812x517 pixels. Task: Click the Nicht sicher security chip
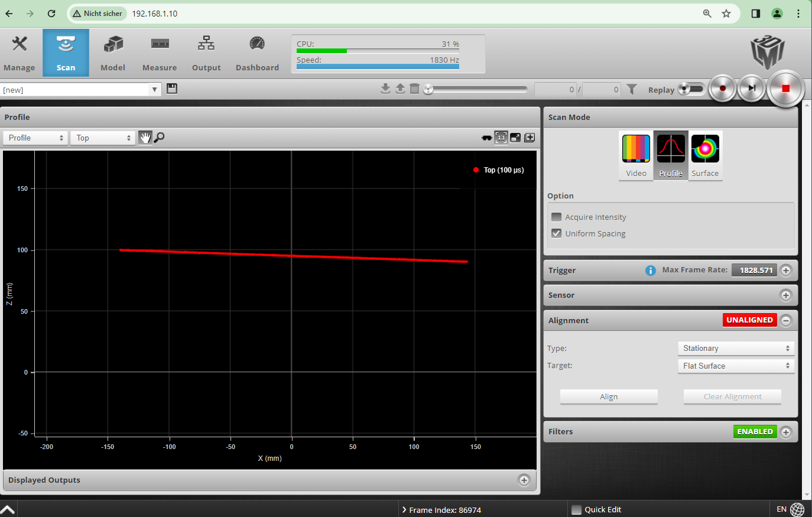[98, 13]
